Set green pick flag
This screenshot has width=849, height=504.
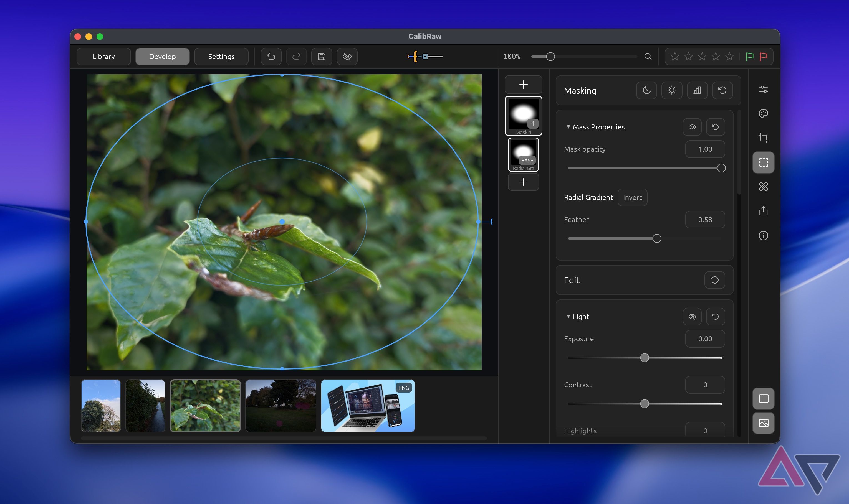coord(749,56)
